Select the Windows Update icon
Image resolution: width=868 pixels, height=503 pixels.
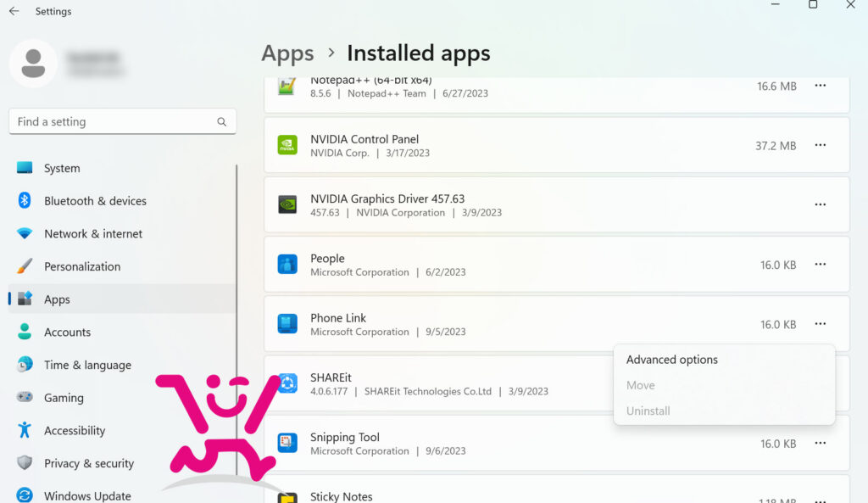tap(25, 495)
